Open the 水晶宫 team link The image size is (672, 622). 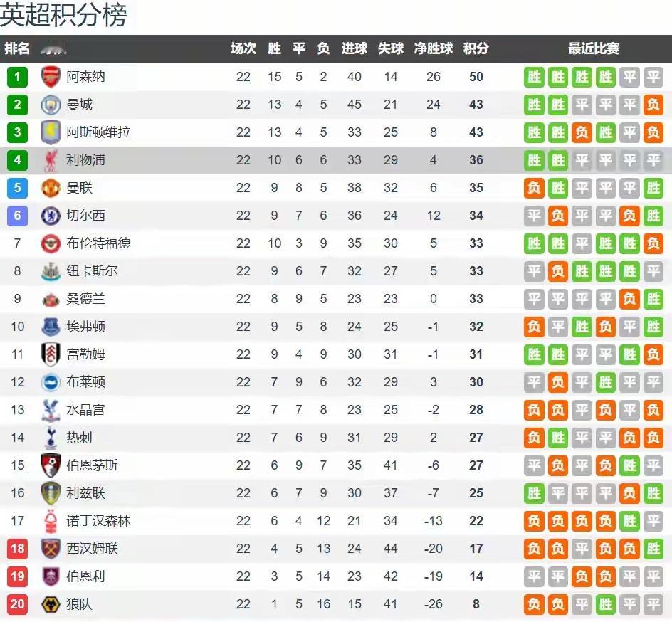85,410
